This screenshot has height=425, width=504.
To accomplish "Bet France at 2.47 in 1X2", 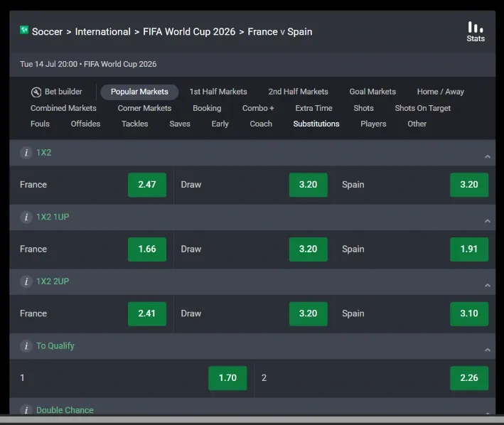I will click(147, 185).
